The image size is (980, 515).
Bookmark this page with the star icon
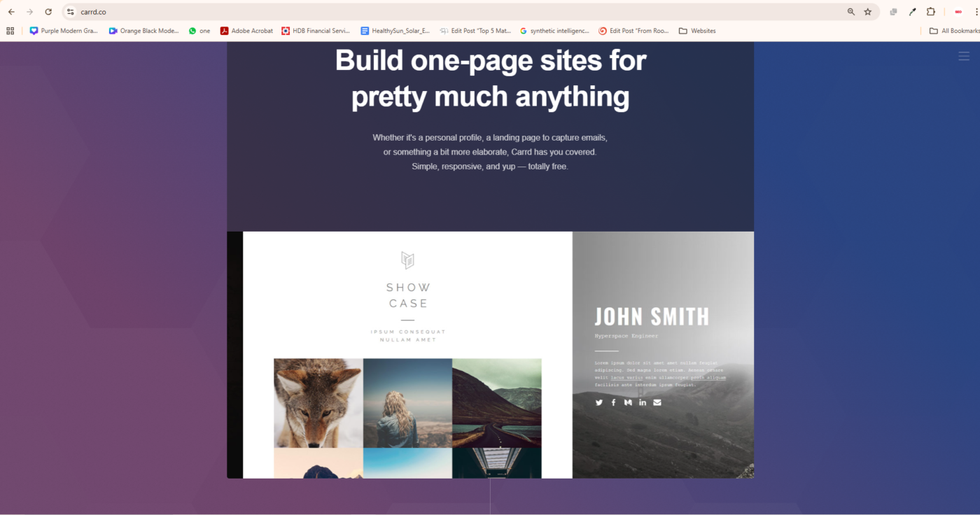(868, 12)
